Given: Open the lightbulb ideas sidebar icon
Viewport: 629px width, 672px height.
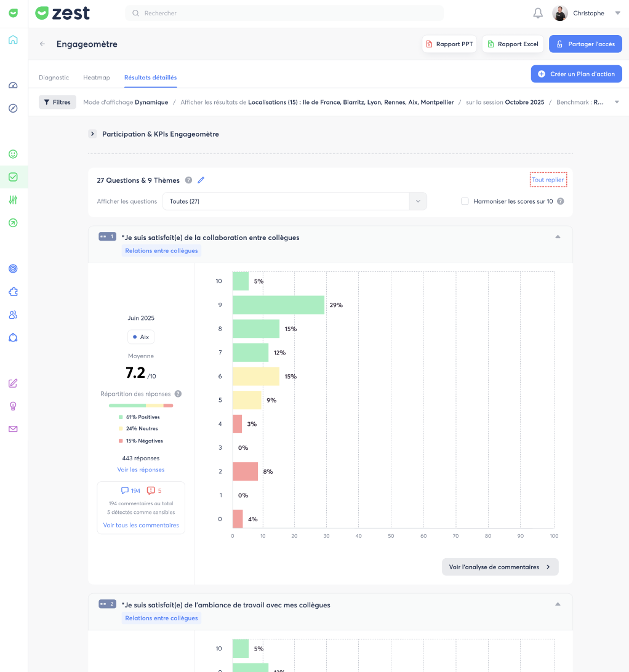Looking at the screenshot, I should [14, 406].
